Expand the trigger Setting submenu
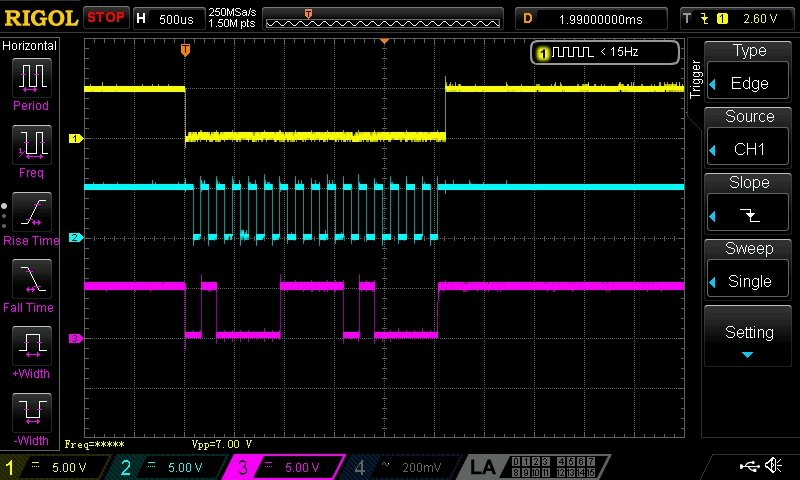The width and height of the screenshot is (800, 480). (748, 336)
